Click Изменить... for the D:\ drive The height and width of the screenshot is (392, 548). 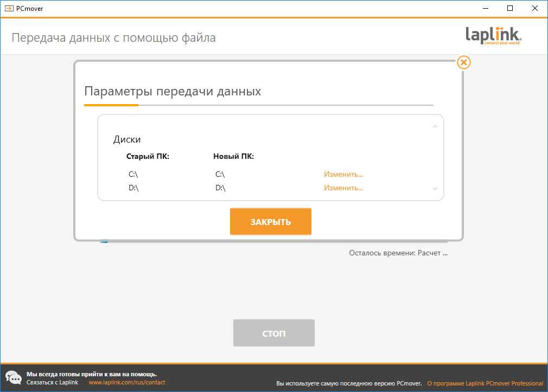click(x=343, y=188)
